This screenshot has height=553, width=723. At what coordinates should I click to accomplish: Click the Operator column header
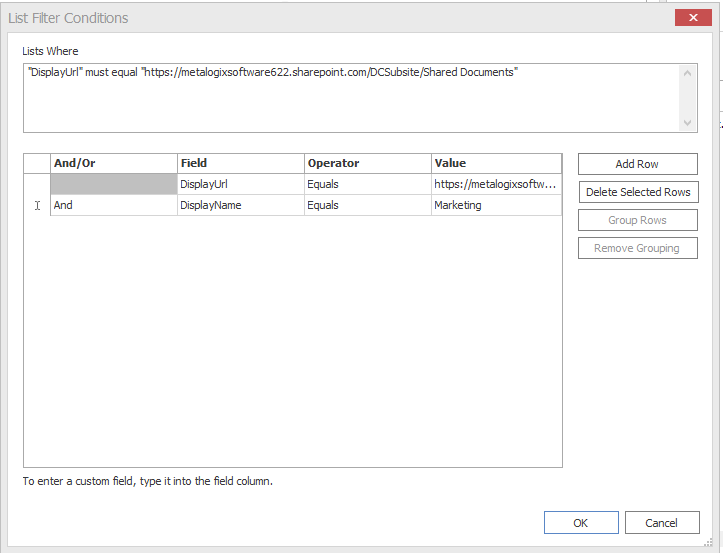pos(367,163)
